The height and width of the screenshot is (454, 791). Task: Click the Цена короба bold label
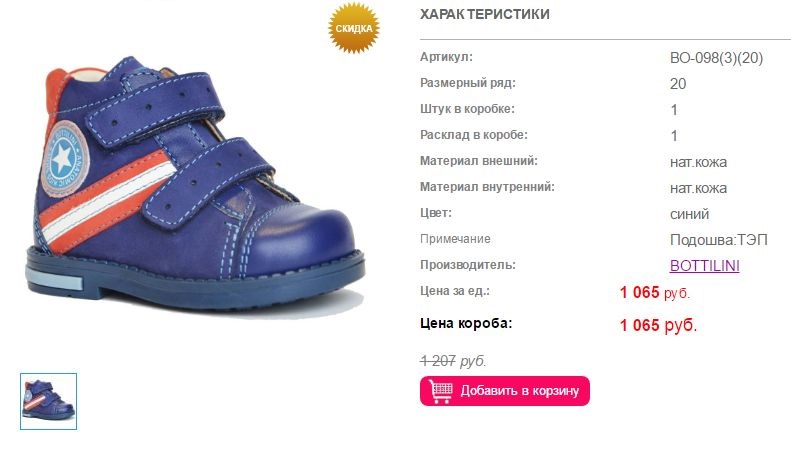(x=466, y=323)
